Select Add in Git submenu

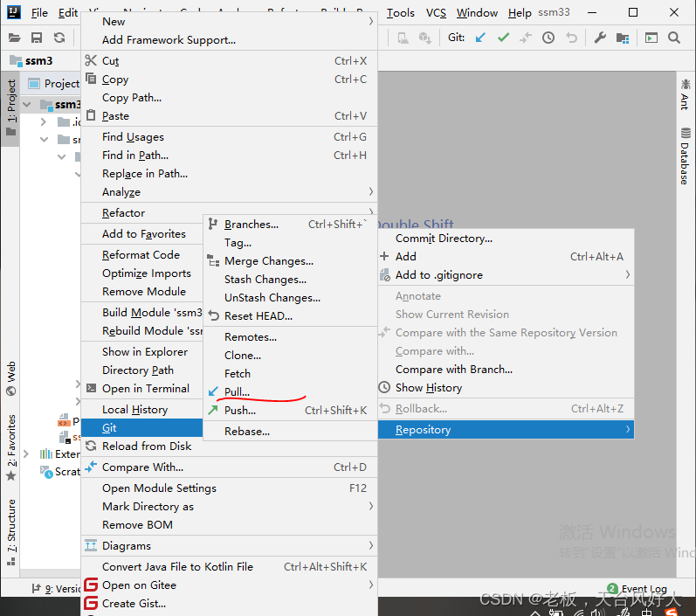pyautogui.click(x=506, y=257)
